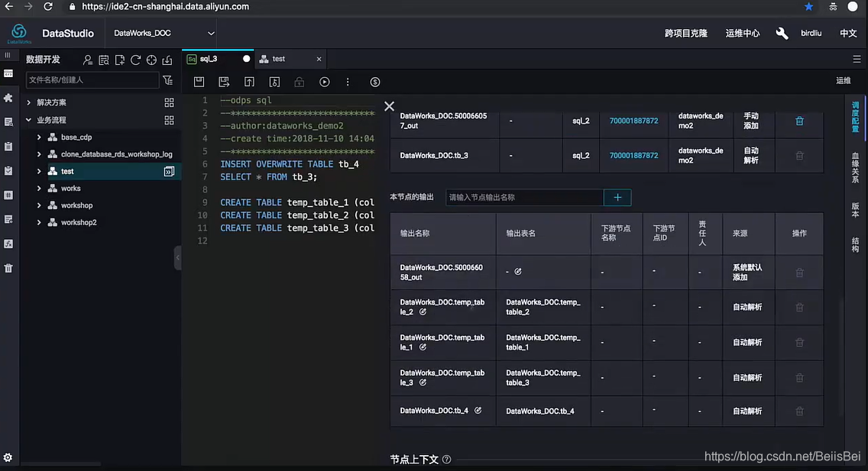
Task: Focus the 请输入节点输出名称 input field
Action: tap(524, 198)
